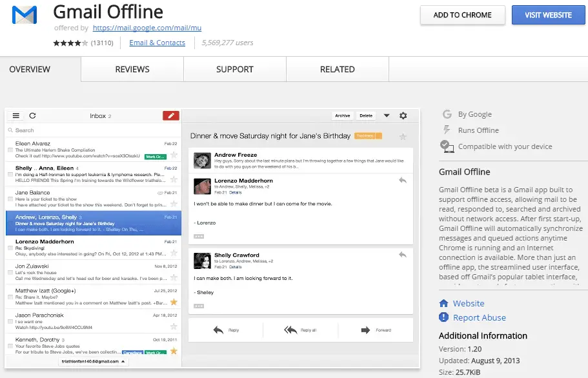Image resolution: width=588 pixels, height=378 pixels.
Task: Switch to the Related tab
Action: 338,69
